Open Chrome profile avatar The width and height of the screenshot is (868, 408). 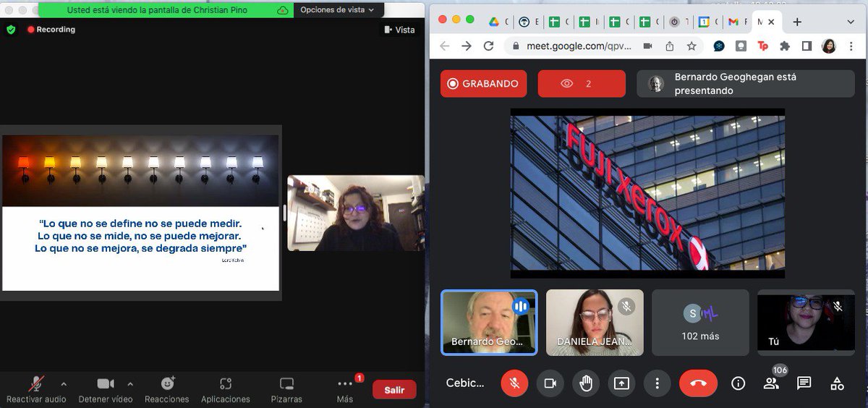829,46
